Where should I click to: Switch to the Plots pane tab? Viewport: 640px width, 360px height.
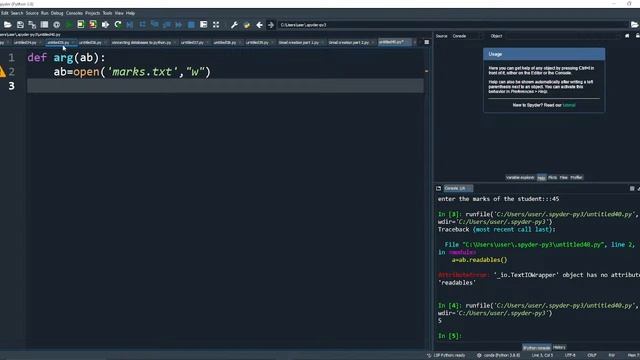[552, 178]
